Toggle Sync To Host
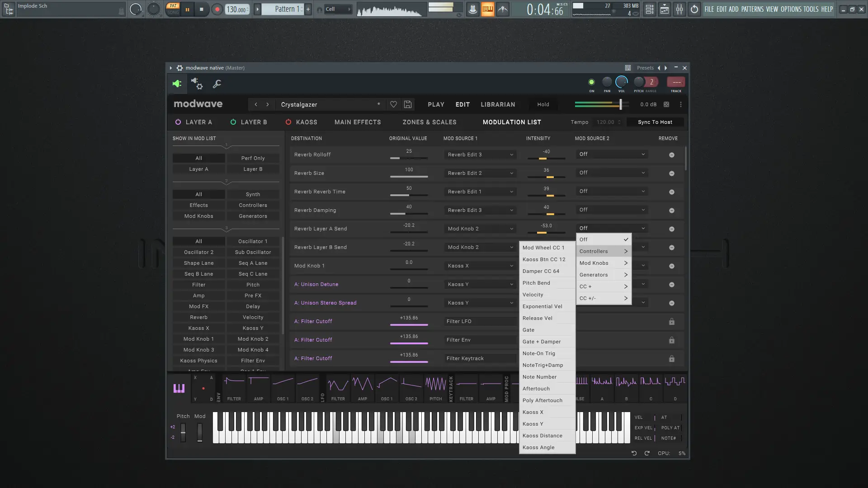868x488 pixels. click(x=655, y=122)
